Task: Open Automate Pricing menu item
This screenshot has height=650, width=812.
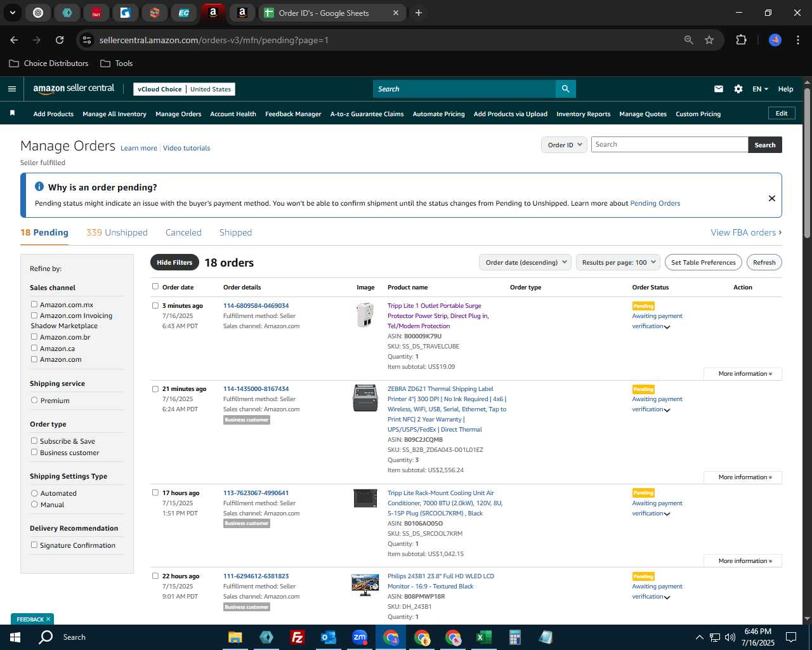Action: (x=438, y=114)
